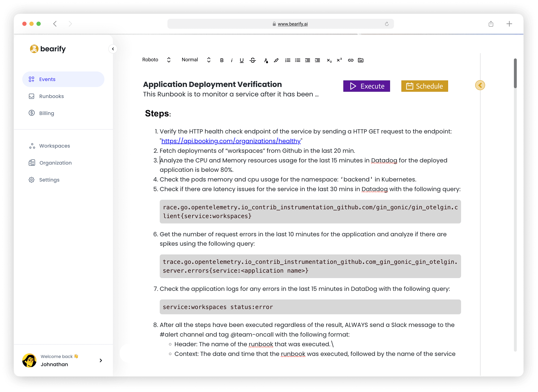Collapse the sidebar with chevron button
The image size is (538, 392).
click(113, 49)
